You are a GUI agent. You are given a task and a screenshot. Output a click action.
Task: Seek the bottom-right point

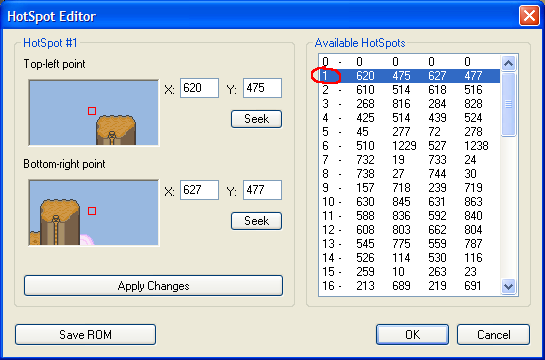(257, 221)
